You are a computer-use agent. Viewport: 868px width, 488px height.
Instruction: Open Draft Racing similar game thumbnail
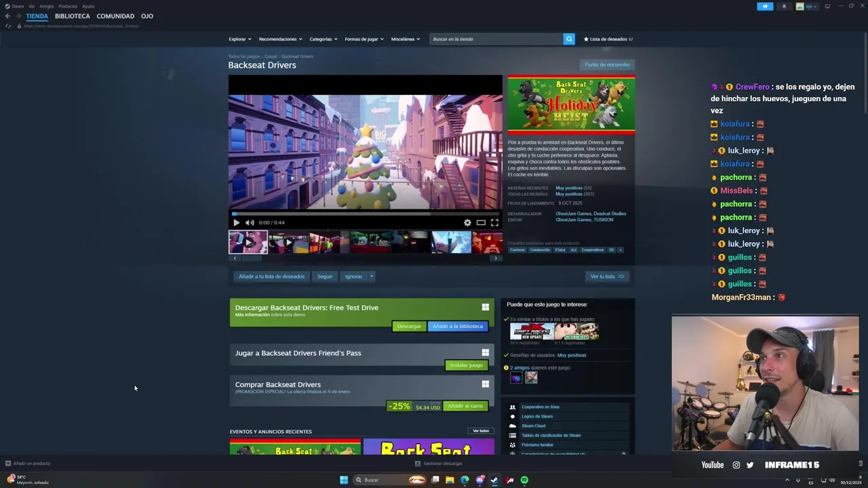(532, 331)
